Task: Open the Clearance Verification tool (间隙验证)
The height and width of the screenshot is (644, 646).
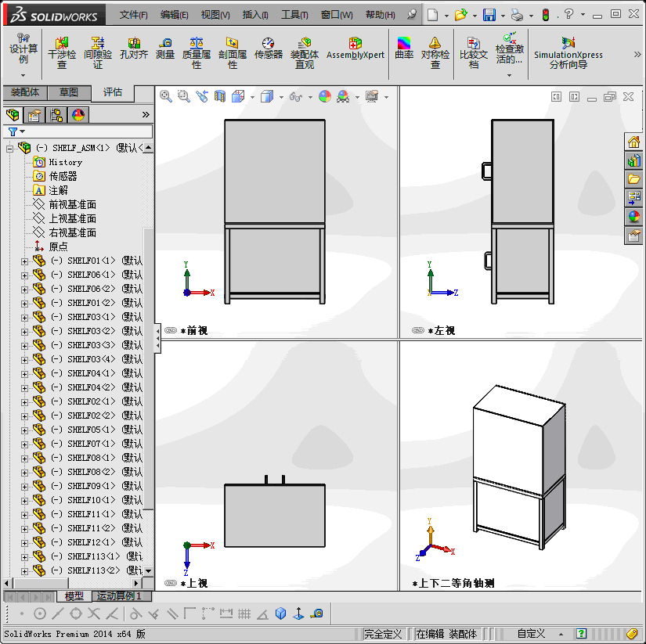Action: pos(98,53)
